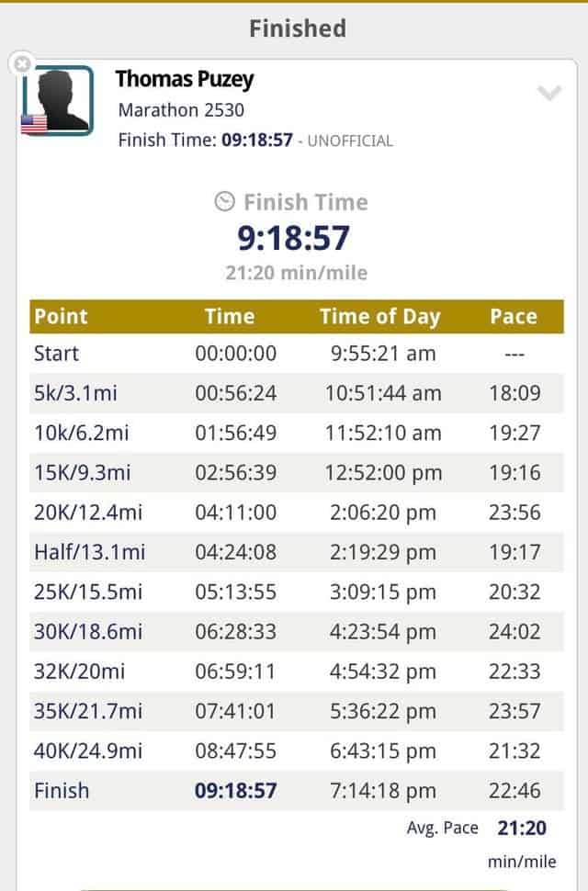This screenshot has width=588, height=891.
Task: Select the Finished section header
Action: (298, 28)
